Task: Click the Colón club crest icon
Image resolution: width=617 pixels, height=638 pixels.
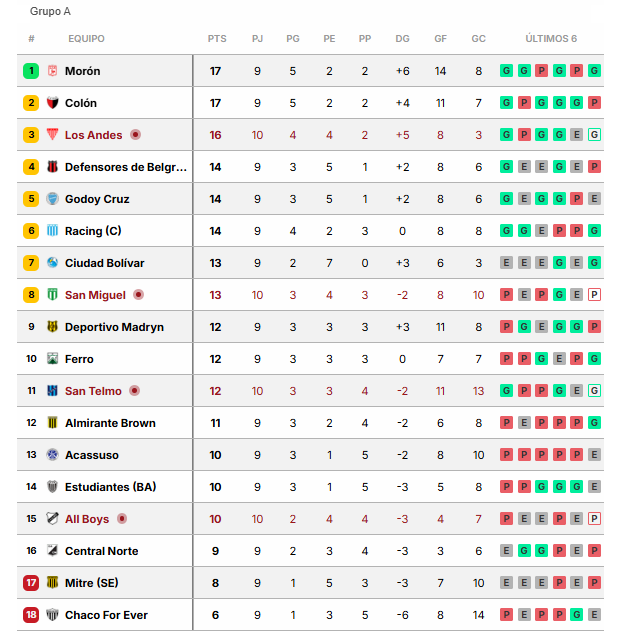Action: (x=52, y=103)
